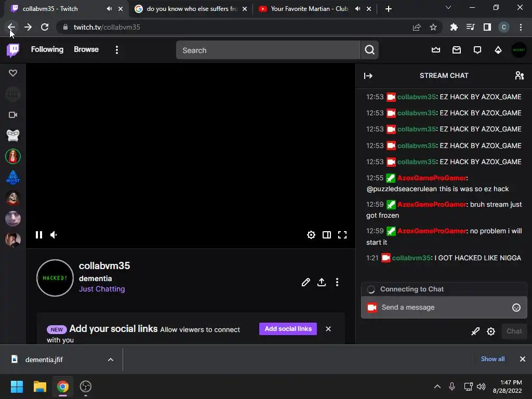
Task: Open the Chrome three-dot menu
Action: point(521,27)
